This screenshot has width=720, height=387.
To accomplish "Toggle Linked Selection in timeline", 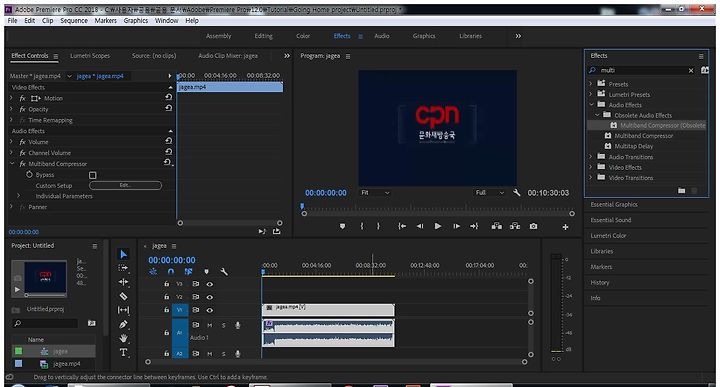I will point(188,272).
